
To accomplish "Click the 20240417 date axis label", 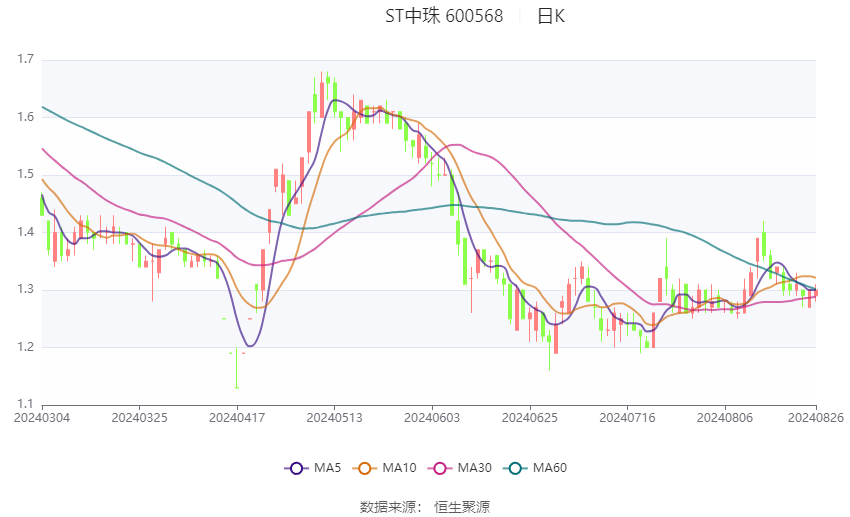I will 237,418.
